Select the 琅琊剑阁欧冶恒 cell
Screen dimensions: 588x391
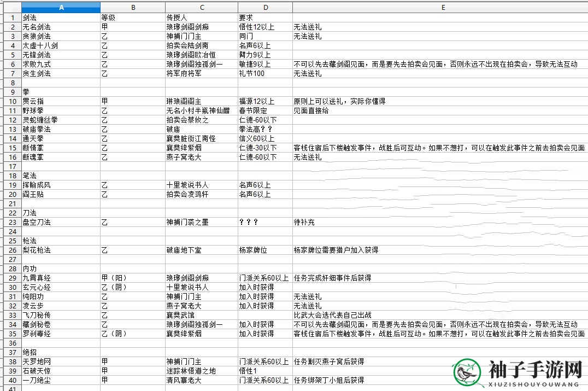click(x=202, y=55)
